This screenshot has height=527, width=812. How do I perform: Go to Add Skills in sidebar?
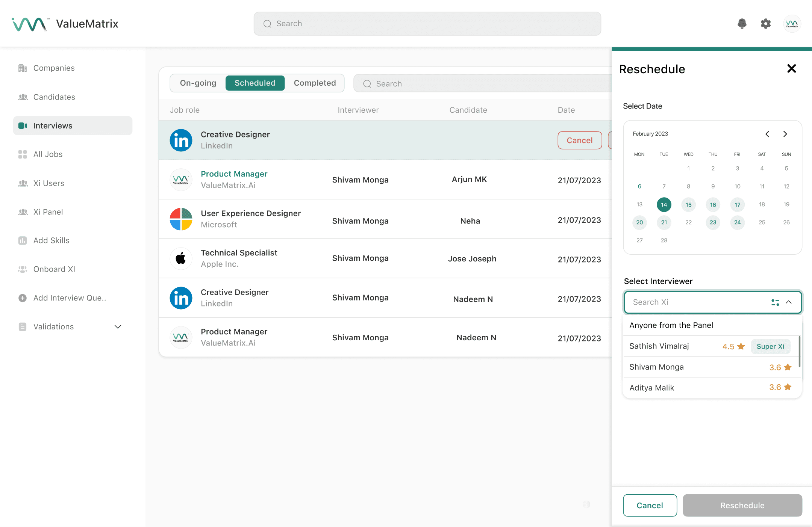(x=52, y=240)
